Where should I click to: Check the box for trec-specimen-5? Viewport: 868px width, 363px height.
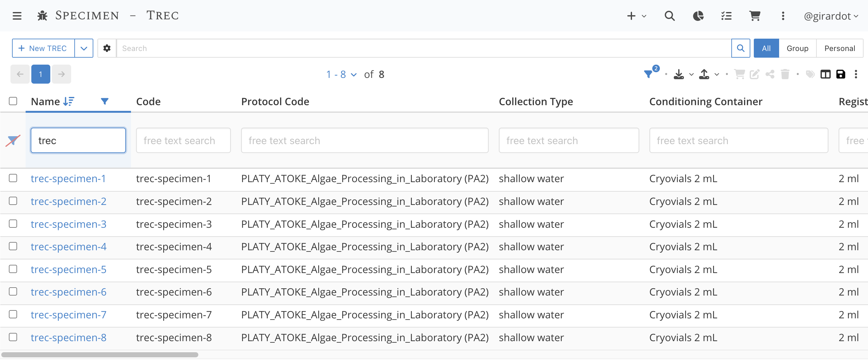(x=13, y=269)
